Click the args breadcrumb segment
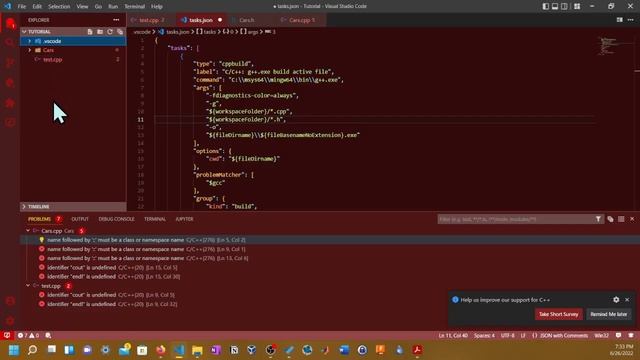Image resolution: width=640 pixels, height=360 pixels. coord(249,31)
